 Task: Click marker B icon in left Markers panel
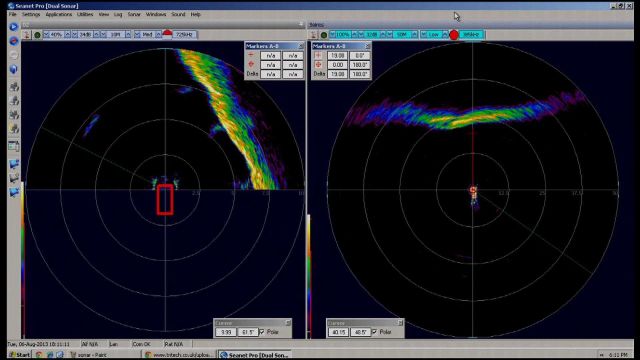tap(251, 64)
